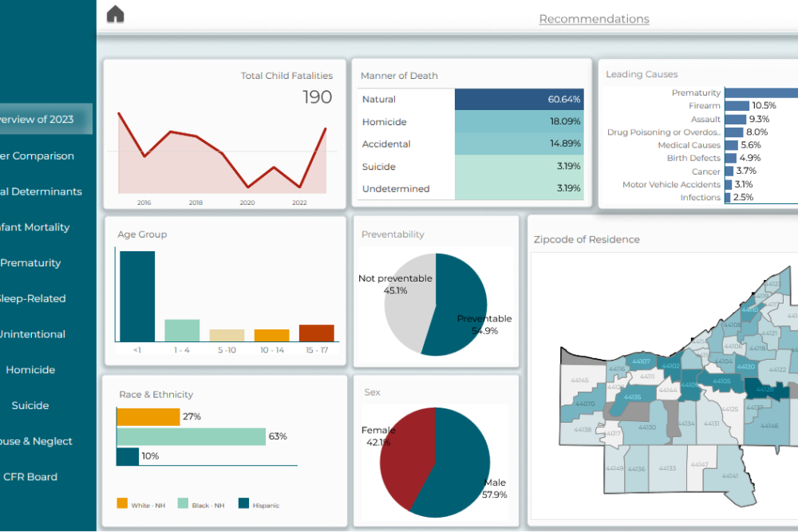
Task: Select the 15 - 17 age group bar
Action: (x=316, y=333)
